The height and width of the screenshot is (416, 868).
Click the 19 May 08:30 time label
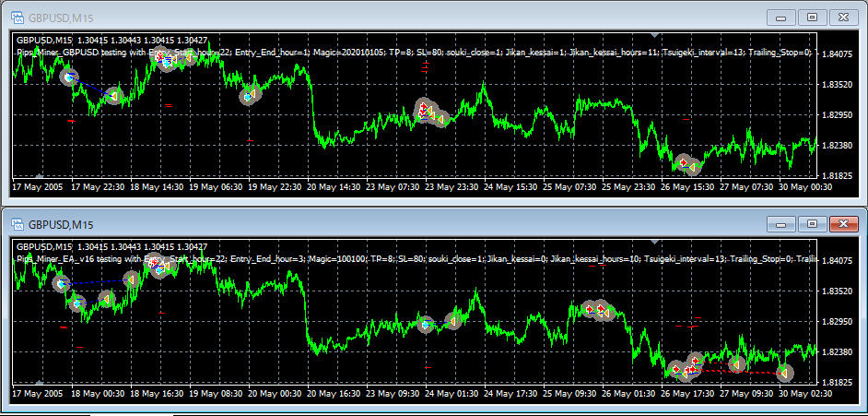click(216, 394)
